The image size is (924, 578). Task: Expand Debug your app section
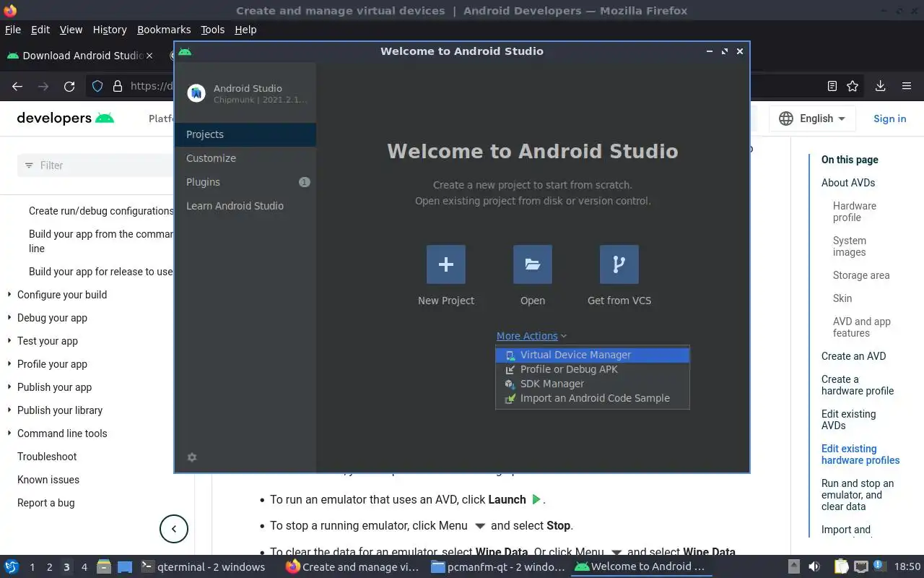[x=52, y=318]
